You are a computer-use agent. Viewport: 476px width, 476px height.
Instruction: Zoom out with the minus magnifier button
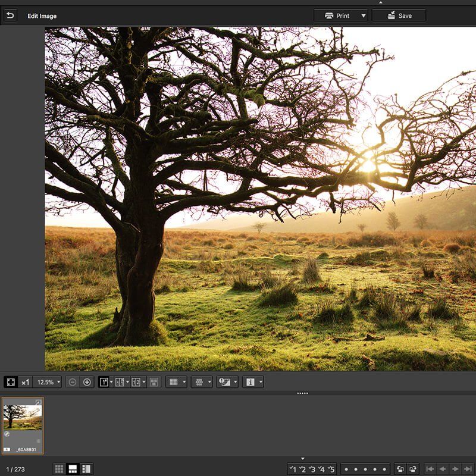pyautogui.click(x=73, y=382)
